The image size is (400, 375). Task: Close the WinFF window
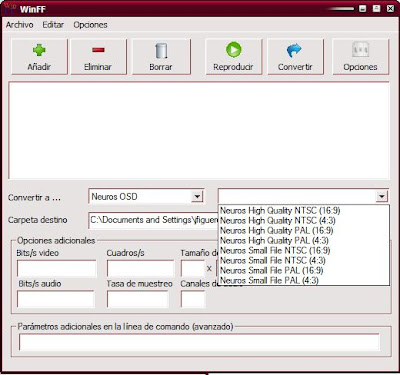coord(390,9)
